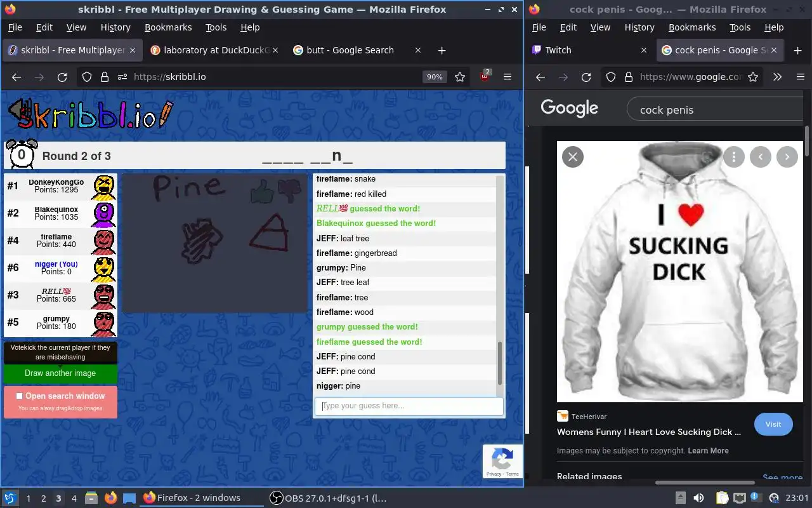Expand the Google window toolbar overflow chevron
The width and height of the screenshot is (812, 508).
pyautogui.click(x=777, y=77)
